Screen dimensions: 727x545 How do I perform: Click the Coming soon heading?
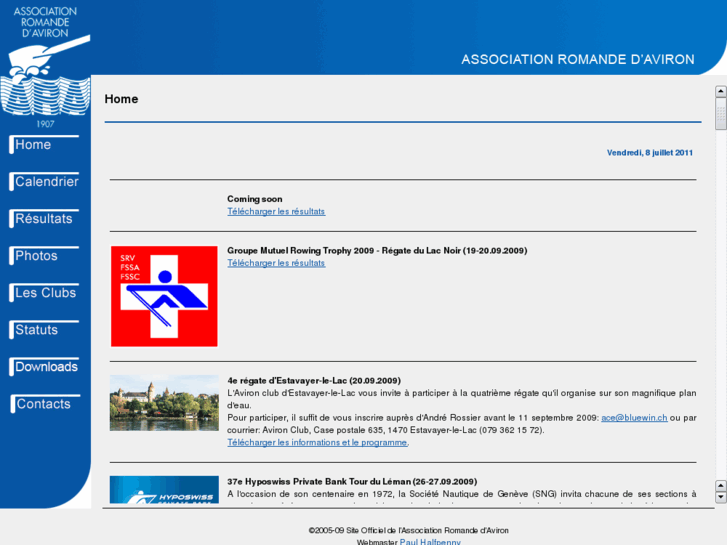pos(255,199)
